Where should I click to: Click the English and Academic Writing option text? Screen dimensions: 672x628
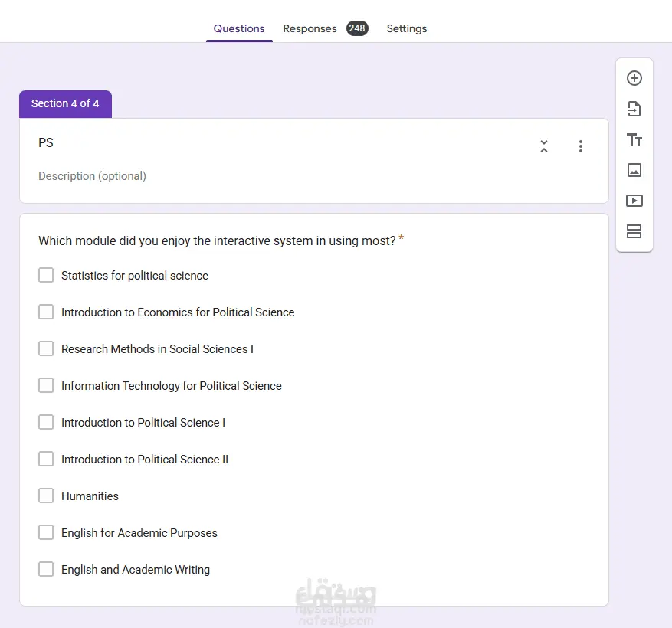coord(136,570)
